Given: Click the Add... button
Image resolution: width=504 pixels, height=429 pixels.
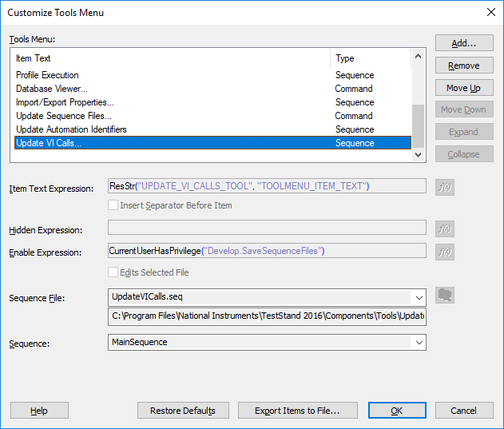Looking at the screenshot, I should point(463,43).
